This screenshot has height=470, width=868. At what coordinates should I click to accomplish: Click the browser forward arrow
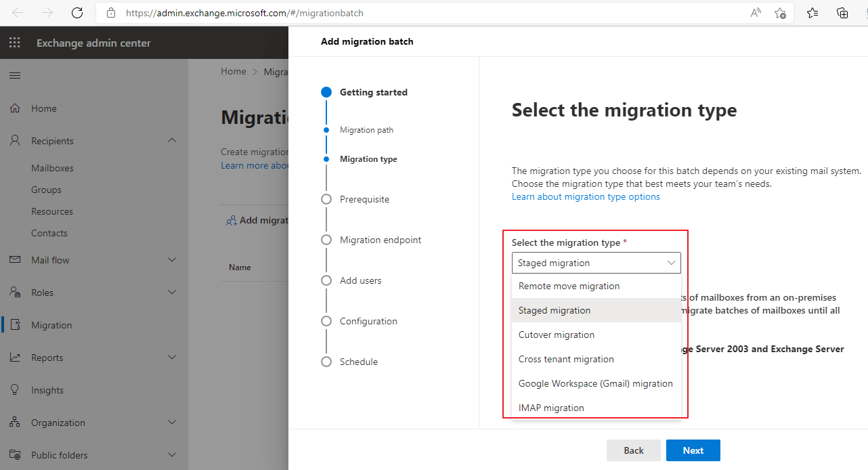(47, 13)
